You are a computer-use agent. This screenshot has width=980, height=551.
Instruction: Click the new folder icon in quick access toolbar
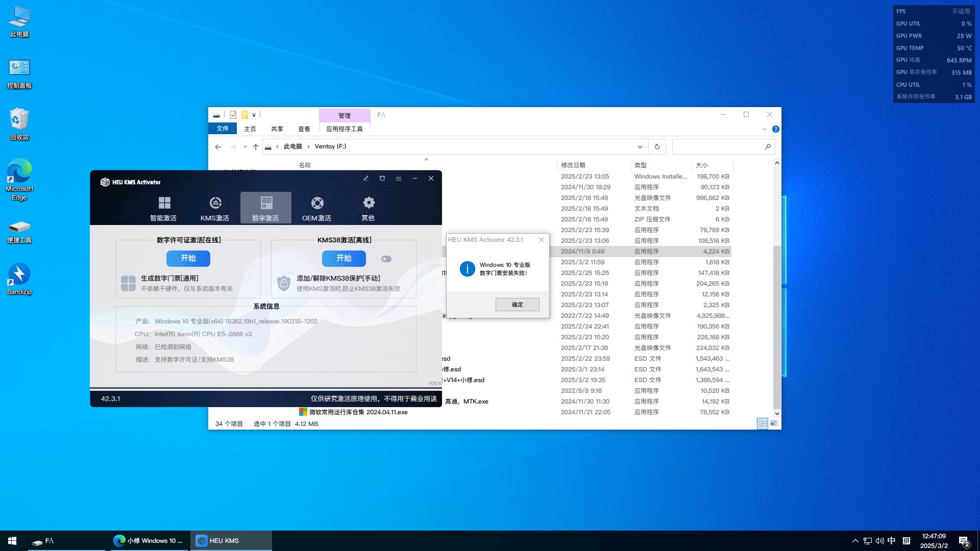tap(244, 115)
